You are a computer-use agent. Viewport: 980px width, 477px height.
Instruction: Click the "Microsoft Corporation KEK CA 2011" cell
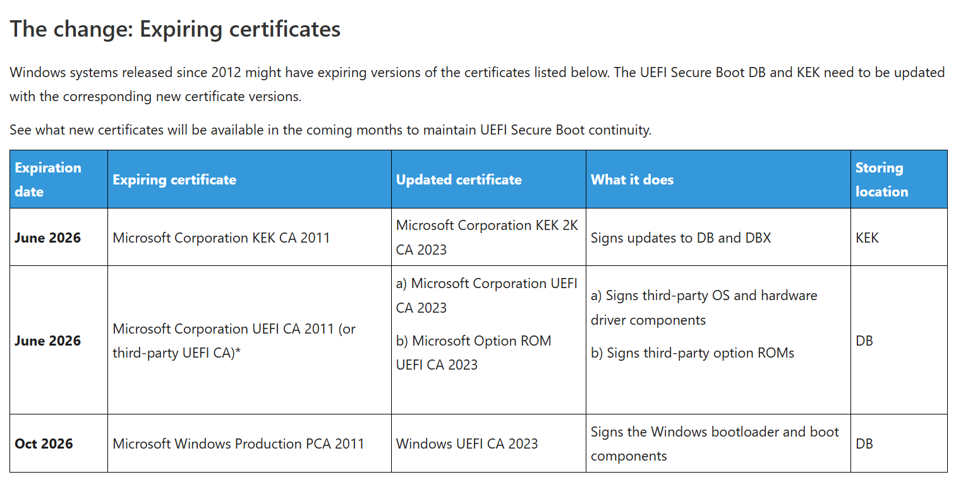(x=221, y=238)
